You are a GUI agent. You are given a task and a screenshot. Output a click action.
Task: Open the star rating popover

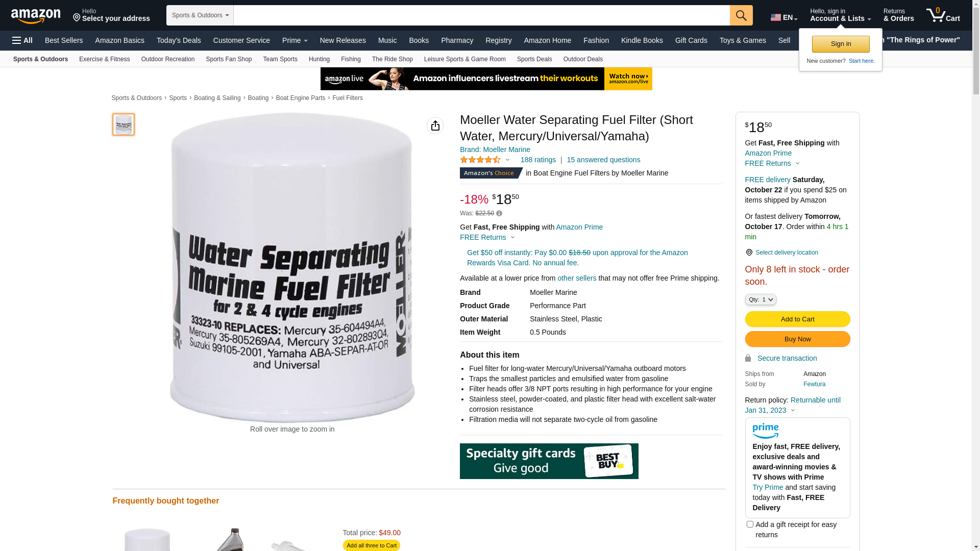[x=485, y=160]
